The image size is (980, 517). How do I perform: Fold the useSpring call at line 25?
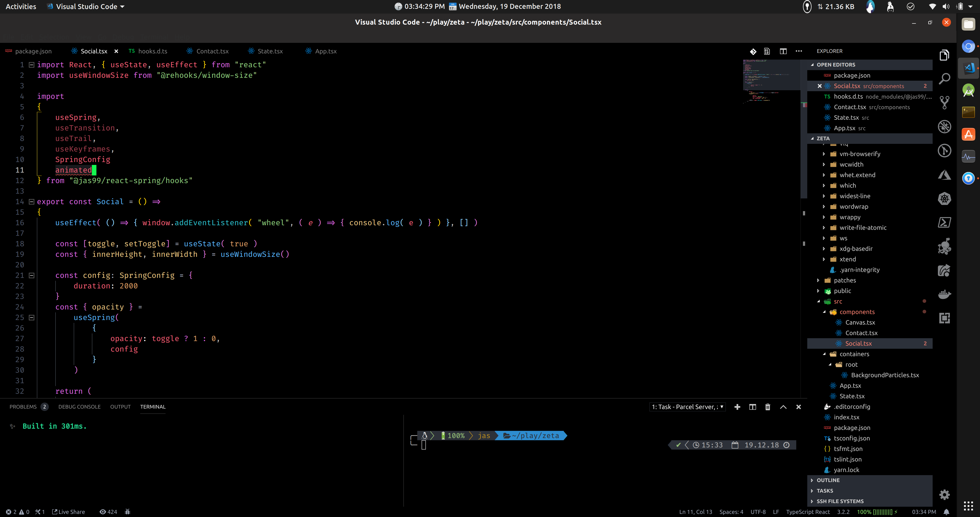coord(32,318)
